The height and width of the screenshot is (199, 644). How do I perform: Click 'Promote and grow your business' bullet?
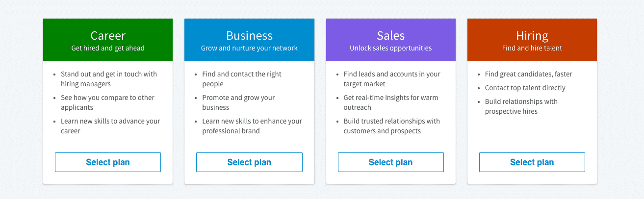[238, 102]
